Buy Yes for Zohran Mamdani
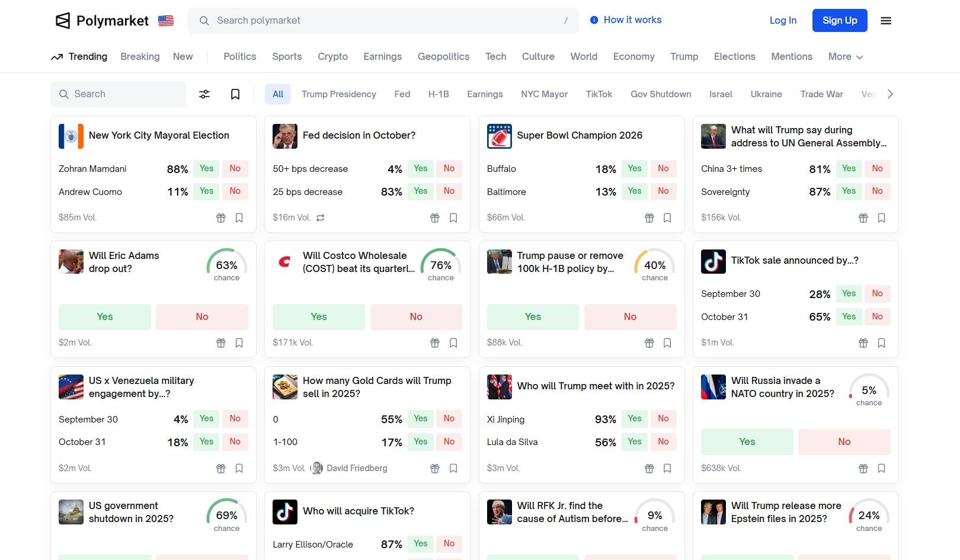 (x=206, y=169)
